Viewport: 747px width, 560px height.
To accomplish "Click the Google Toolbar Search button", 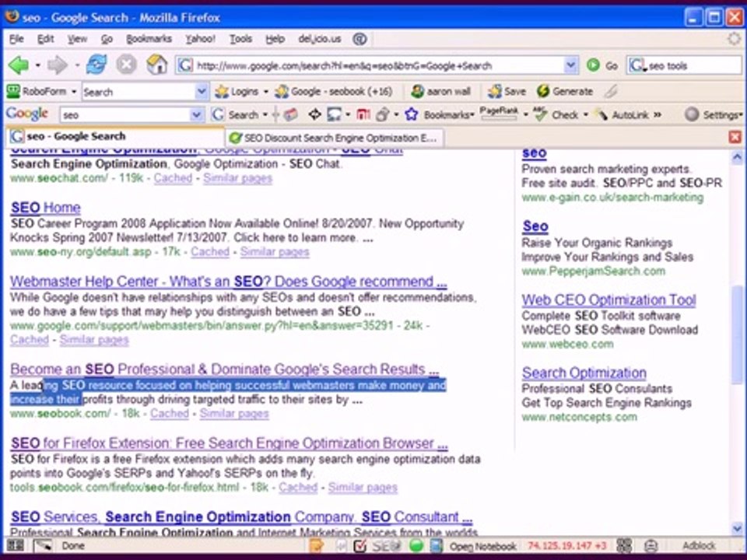I will point(235,114).
